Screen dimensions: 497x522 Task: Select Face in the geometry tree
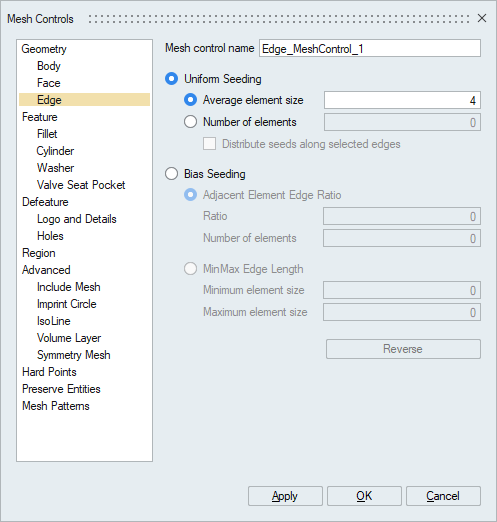click(49, 83)
